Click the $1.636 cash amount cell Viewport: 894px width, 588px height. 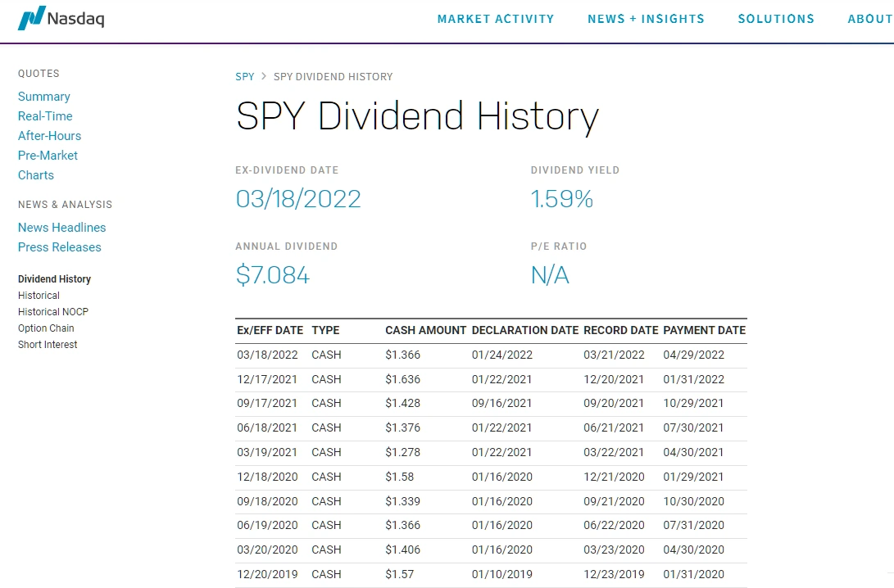point(402,379)
